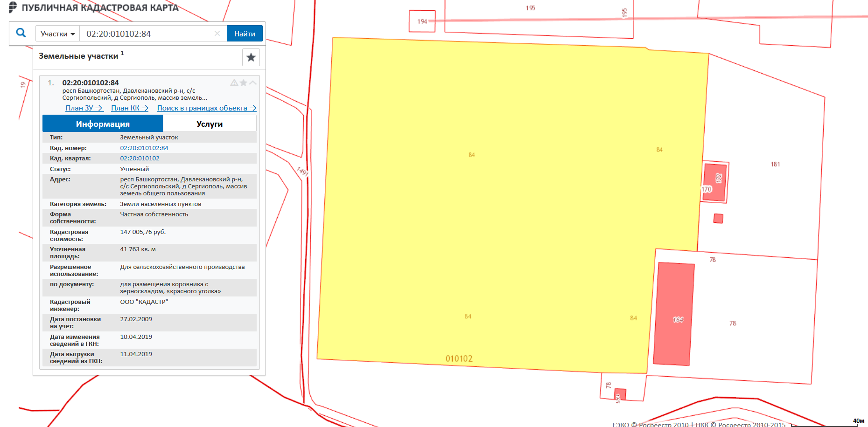Click Поиск в границах объекта link
The height and width of the screenshot is (427, 868).
206,108
